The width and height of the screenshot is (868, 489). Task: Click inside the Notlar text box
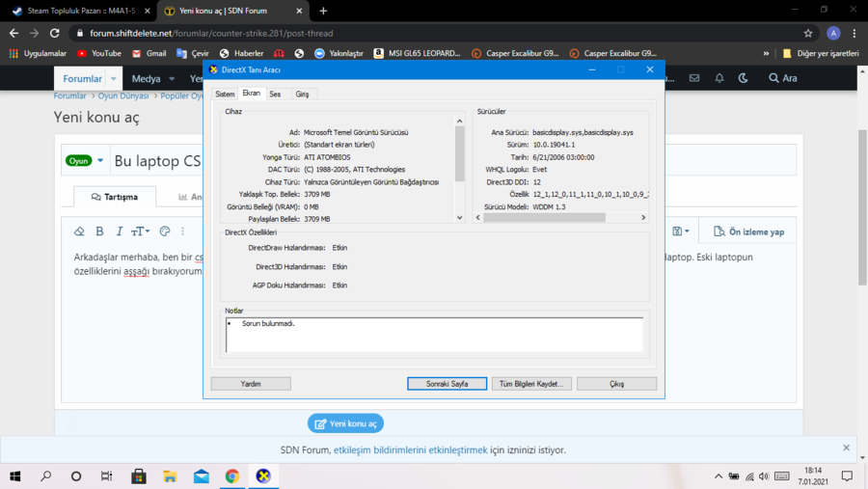tap(435, 335)
